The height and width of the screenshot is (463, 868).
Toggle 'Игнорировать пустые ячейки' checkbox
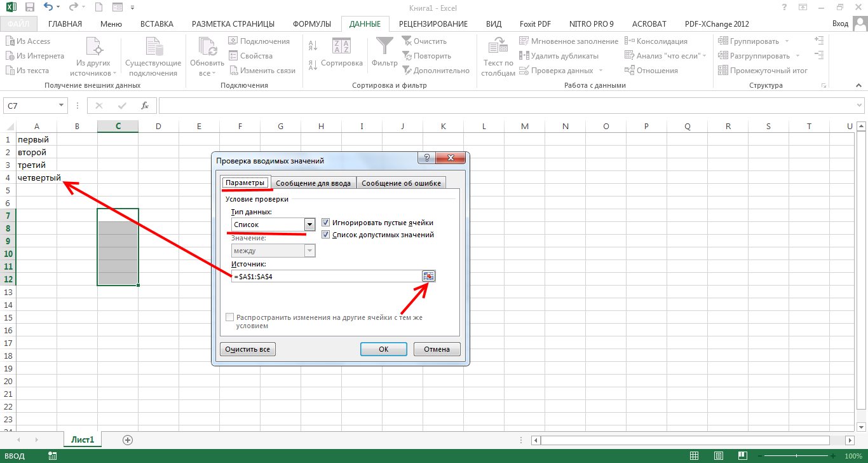click(x=326, y=223)
